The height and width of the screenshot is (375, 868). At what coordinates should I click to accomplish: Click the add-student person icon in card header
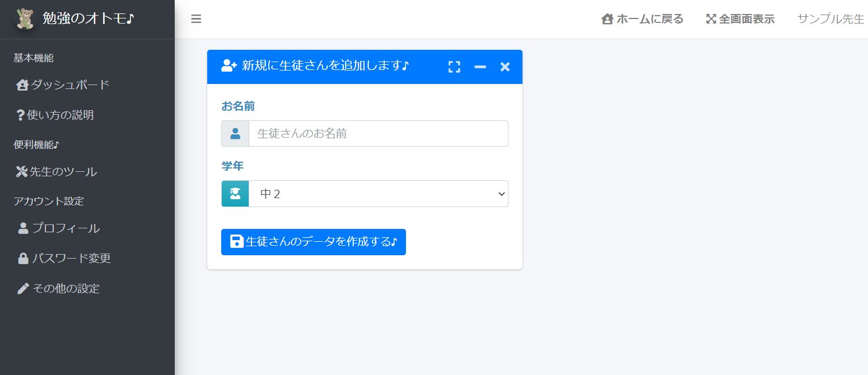[x=227, y=65]
